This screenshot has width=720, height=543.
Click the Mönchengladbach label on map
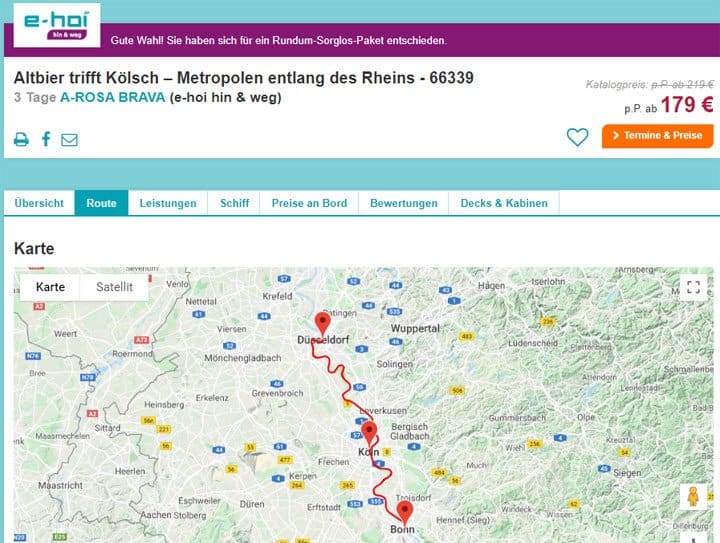coord(242,358)
